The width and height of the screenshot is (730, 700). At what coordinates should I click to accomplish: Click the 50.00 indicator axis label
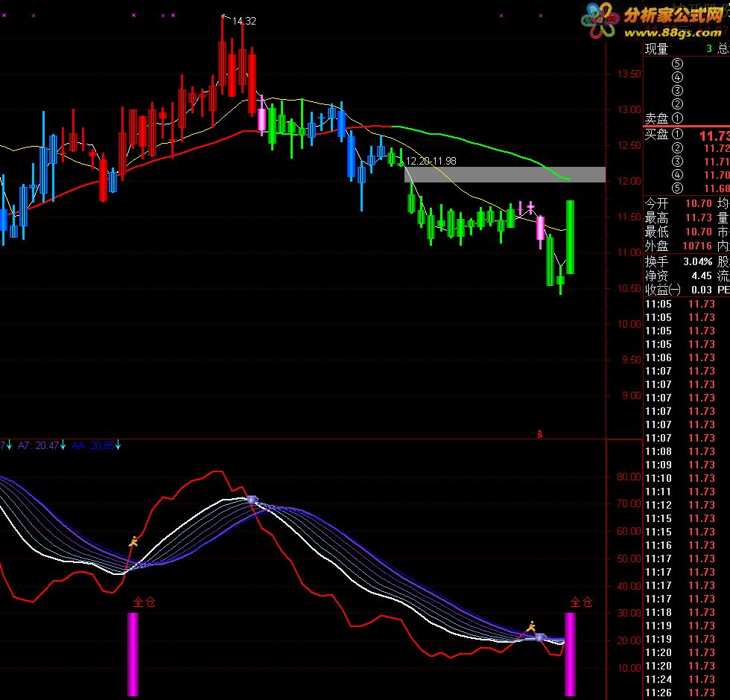pos(629,559)
